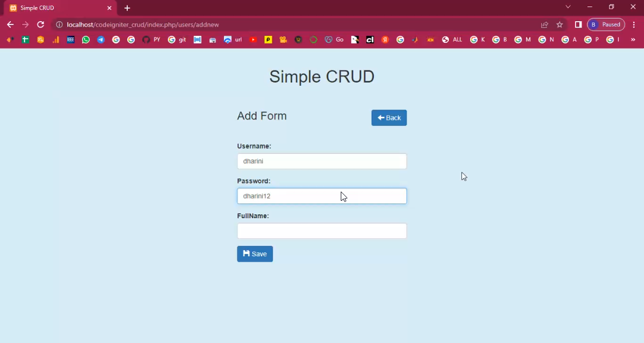Close the Simple CRUD tab
This screenshot has width=644, height=343.
coord(109,8)
